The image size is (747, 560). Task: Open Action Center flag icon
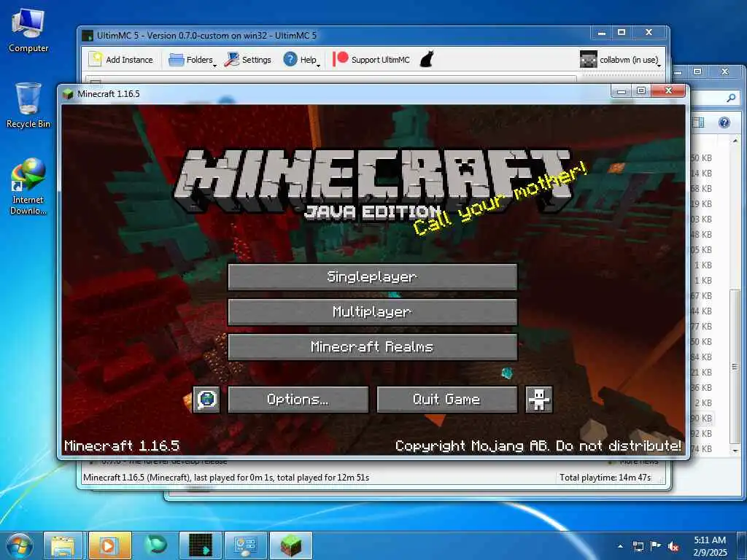point(656,546)
